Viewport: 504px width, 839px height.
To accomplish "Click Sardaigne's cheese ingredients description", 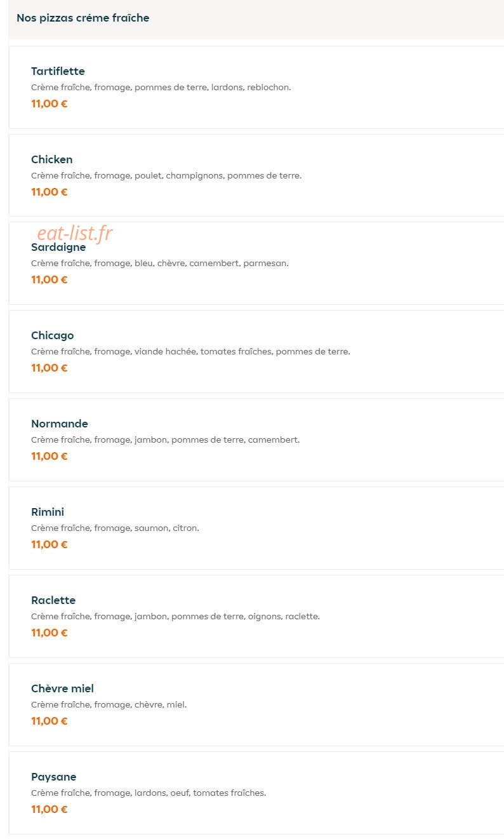I will 160,263.
